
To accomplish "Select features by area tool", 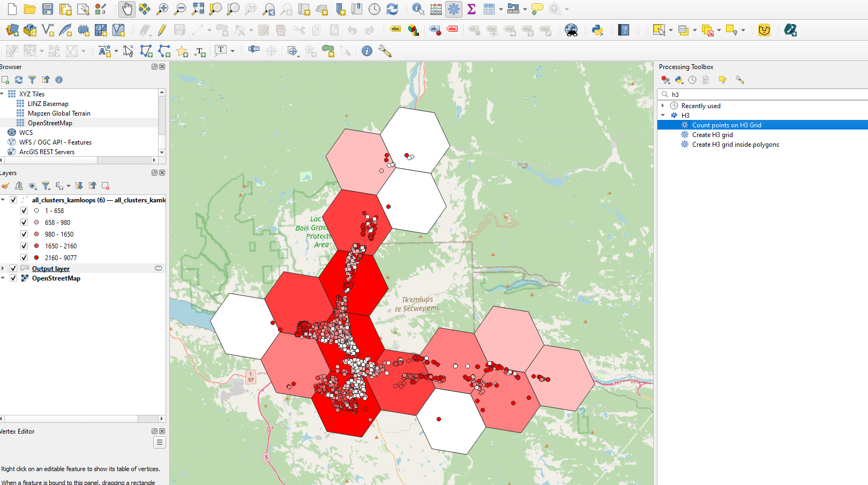I will point(659,30).
